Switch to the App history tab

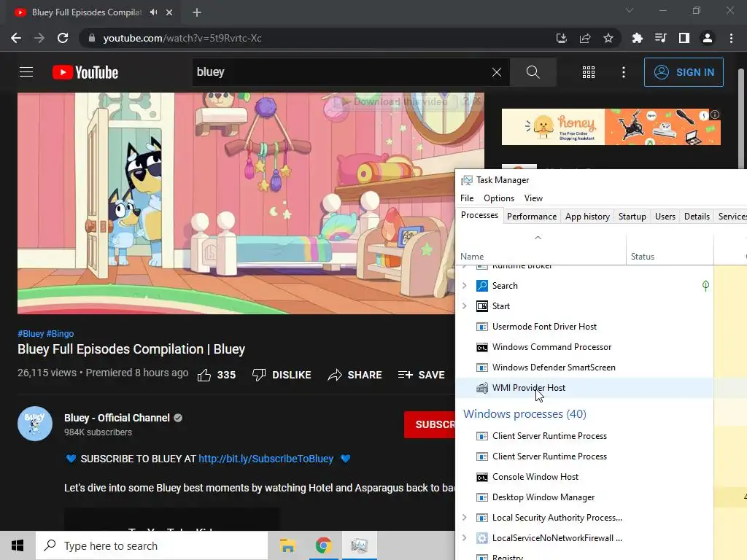[587, 216]
